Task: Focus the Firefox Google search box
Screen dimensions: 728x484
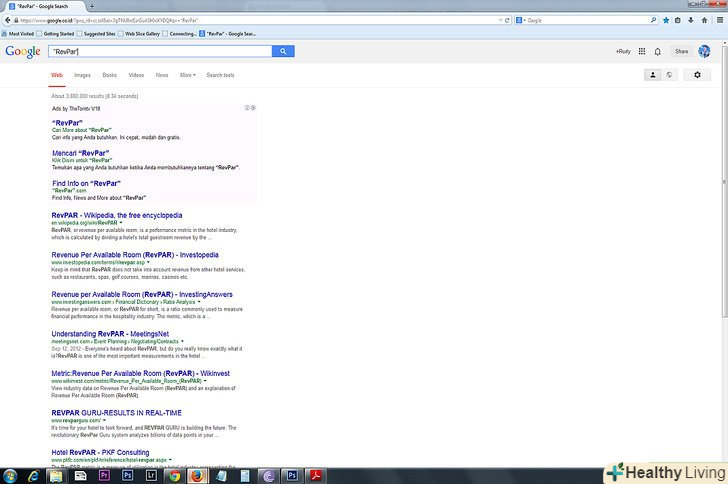Action: click(586, 20)
